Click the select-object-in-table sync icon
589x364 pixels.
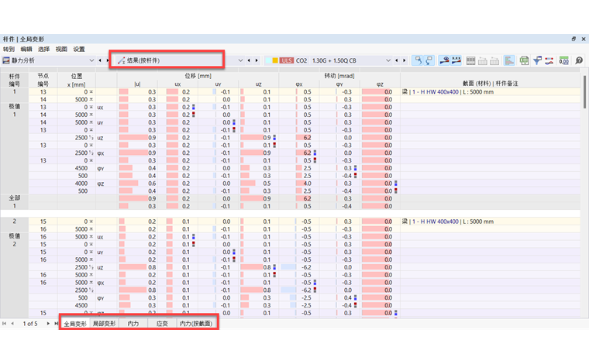pos(418,60)
